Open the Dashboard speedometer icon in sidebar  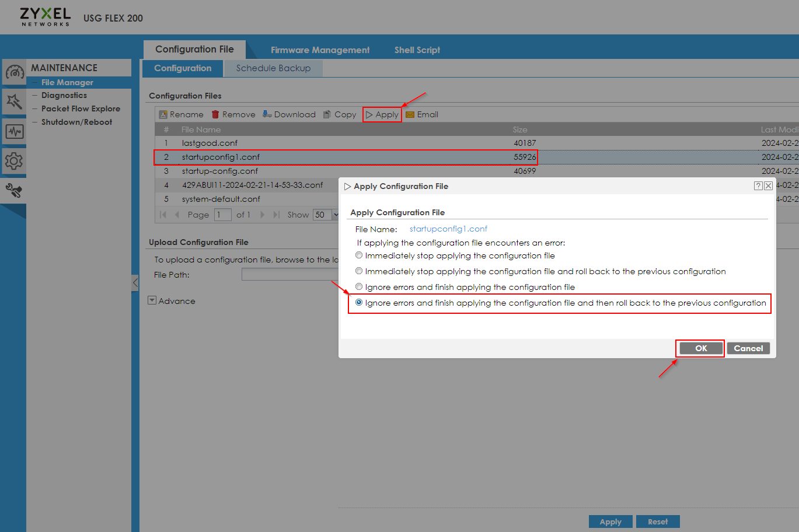click(x=14, y=72)
